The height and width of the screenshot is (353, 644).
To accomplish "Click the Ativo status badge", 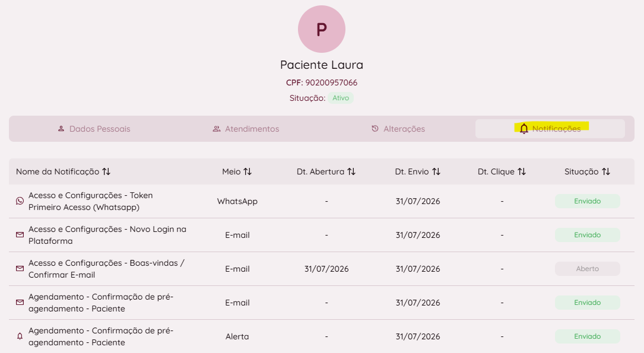I will (x=341, y=98).
